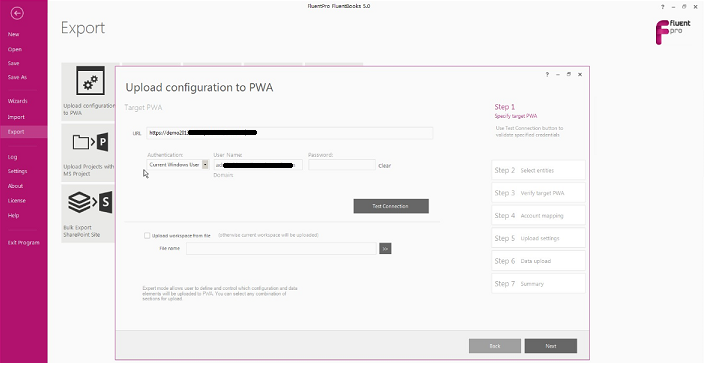
Task: Click the back arrow circle icon
Action: [x=17, y=13]
